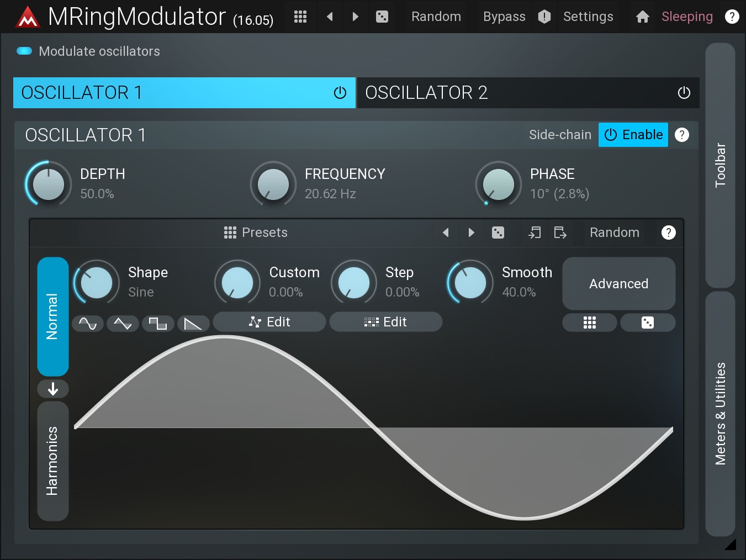
Task: Open the global presets grid icon
Action: [300, 17]
